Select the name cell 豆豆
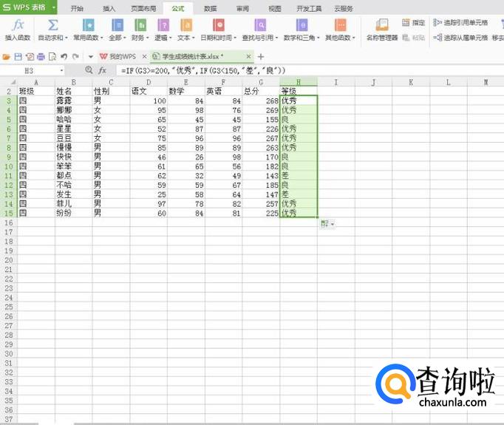Image resolution: width=504 pixels, height=425 pixels. coord(74,138)
